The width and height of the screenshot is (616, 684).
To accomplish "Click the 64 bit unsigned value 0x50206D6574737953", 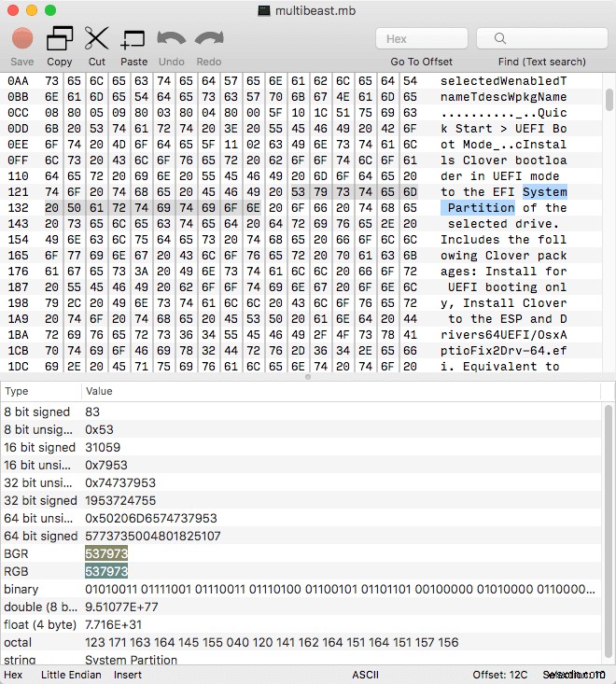I will pyautogui.click(x=151, y=518).
